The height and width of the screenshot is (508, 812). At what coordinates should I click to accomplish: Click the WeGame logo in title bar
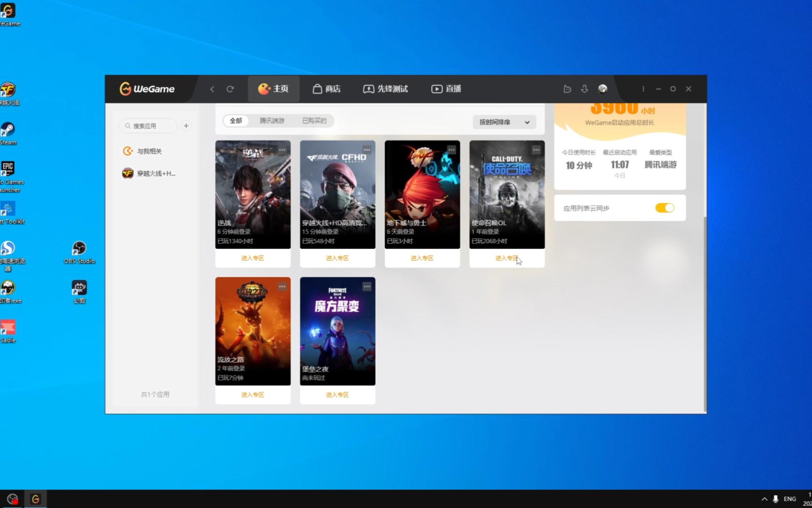click(x=147, y=88)
